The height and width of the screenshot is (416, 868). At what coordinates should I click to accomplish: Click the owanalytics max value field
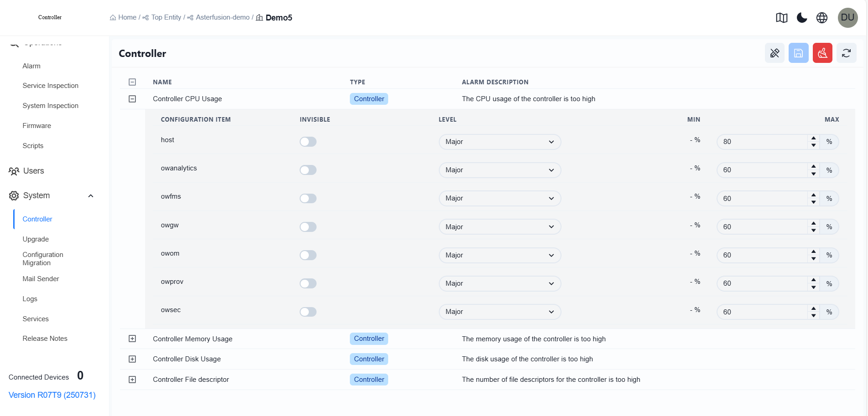762,170
